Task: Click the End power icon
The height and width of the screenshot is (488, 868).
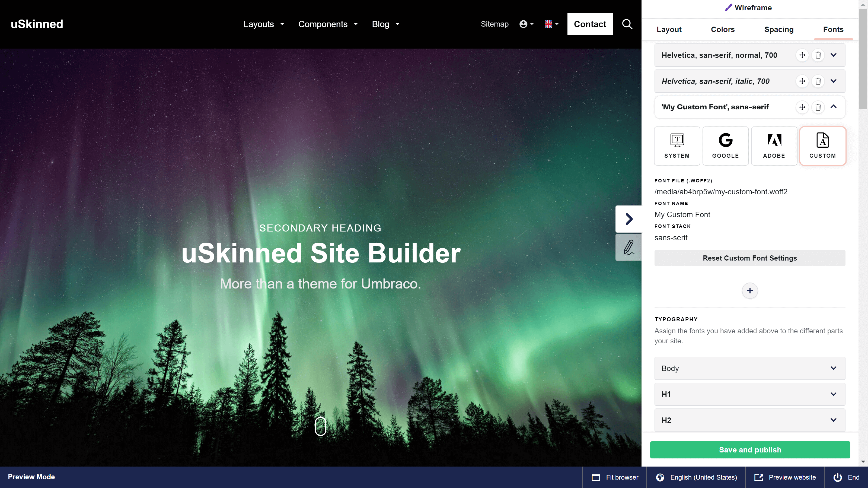Action: point(837,477)
